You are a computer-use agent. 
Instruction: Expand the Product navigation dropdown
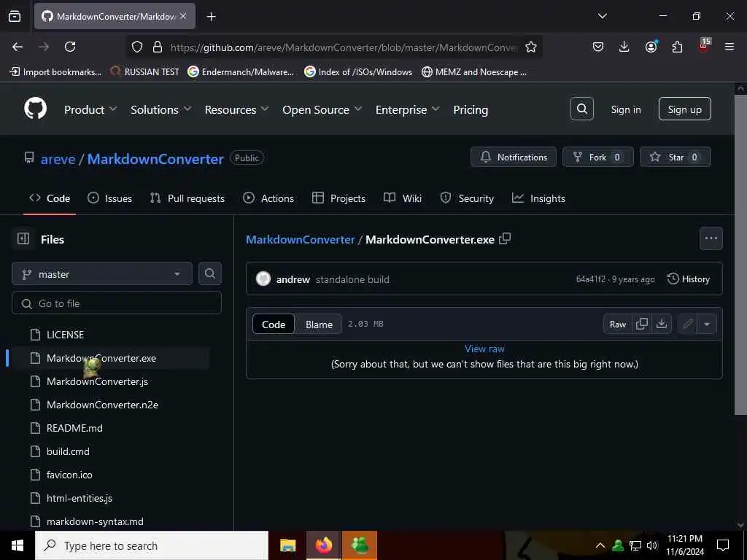click(x=90, y=109)
